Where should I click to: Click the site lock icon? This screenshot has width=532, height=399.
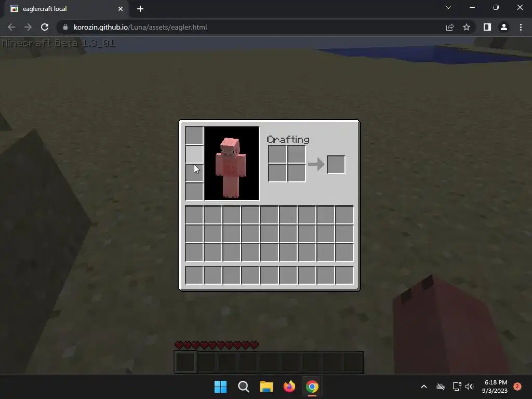pyautogui.click(x=65, y=27)
